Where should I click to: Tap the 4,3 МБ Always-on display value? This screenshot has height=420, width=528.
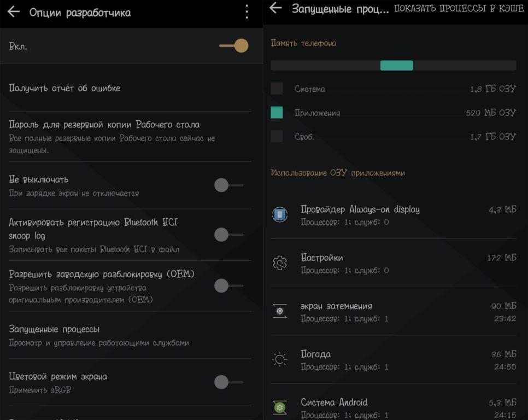pos(502,209)
